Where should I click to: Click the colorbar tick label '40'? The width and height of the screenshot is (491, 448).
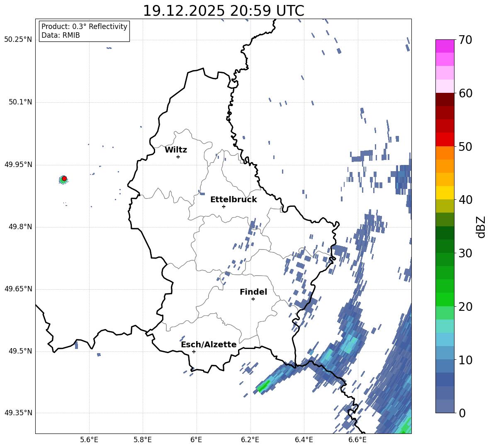coord(465,200)
